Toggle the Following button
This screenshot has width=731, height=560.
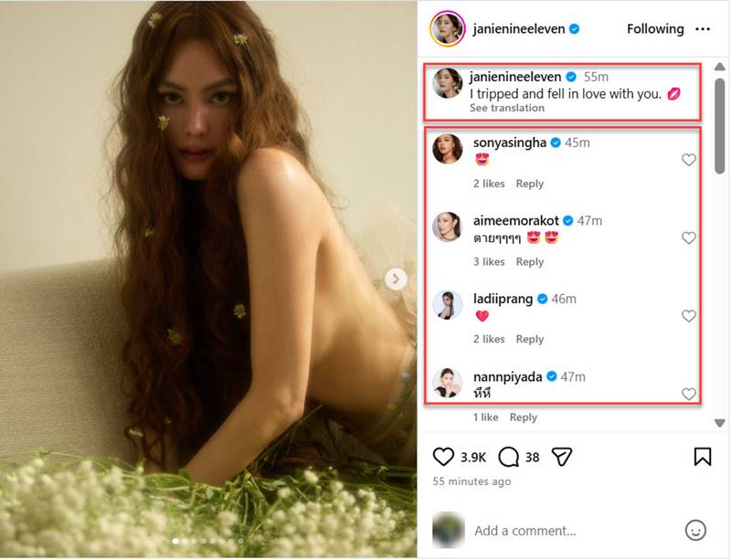coord(655,29)
